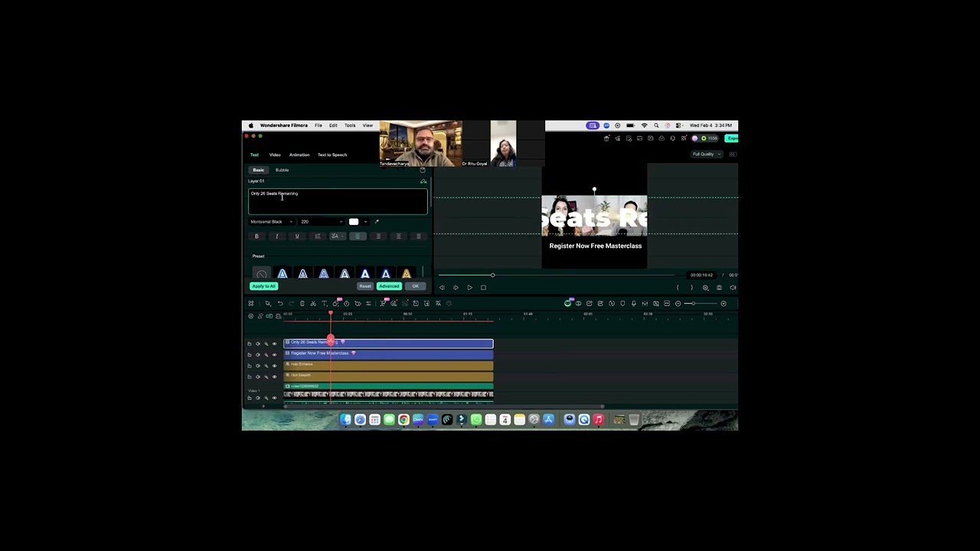Open the Tools menu
The height and width of the screenshot is (551, 980).
tap(350, 126)
